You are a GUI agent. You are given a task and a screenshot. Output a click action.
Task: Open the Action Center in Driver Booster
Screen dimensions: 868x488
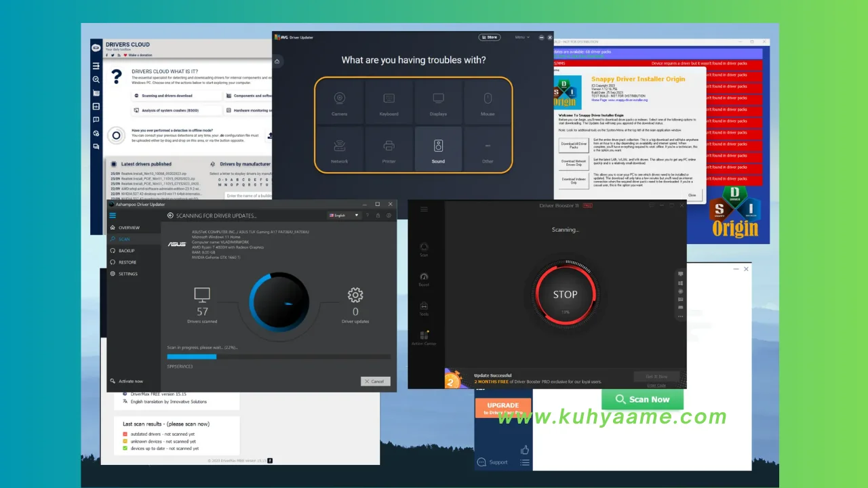[x=424, y=338]
